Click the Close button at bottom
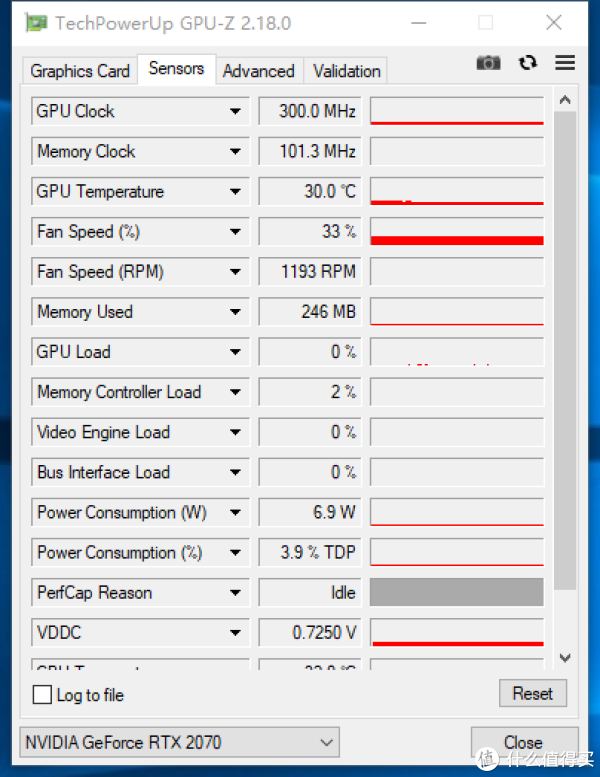The height and width of the screenshot is (777, 600). click(524, 742)
